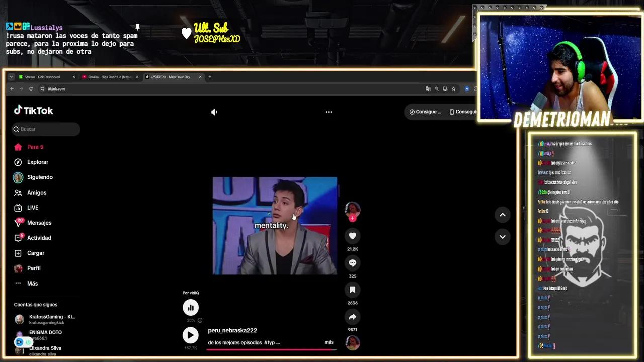Click the Actividad bell icon

point(18,238)
